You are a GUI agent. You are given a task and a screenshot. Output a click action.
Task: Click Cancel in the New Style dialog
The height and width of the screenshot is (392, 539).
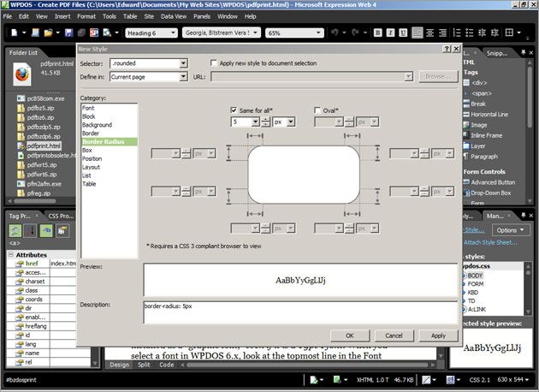click(394, 336)
